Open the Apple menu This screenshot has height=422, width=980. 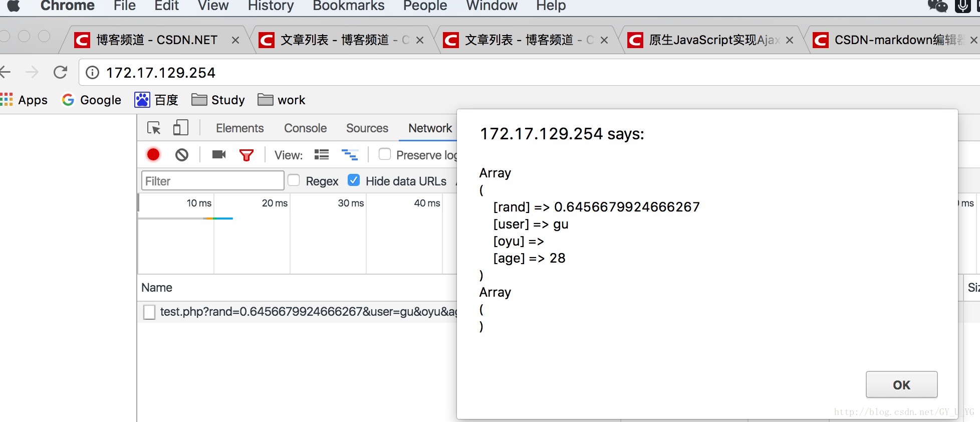[14, 6]
